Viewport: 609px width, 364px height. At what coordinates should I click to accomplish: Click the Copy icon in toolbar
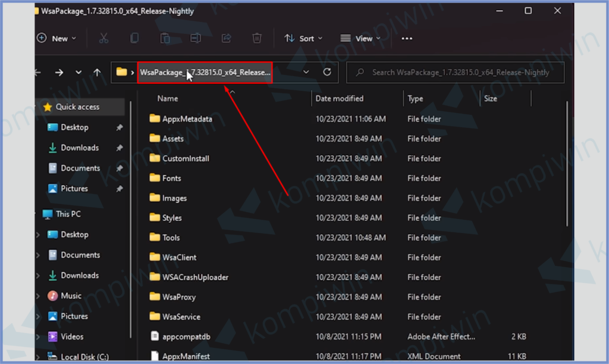134,38
